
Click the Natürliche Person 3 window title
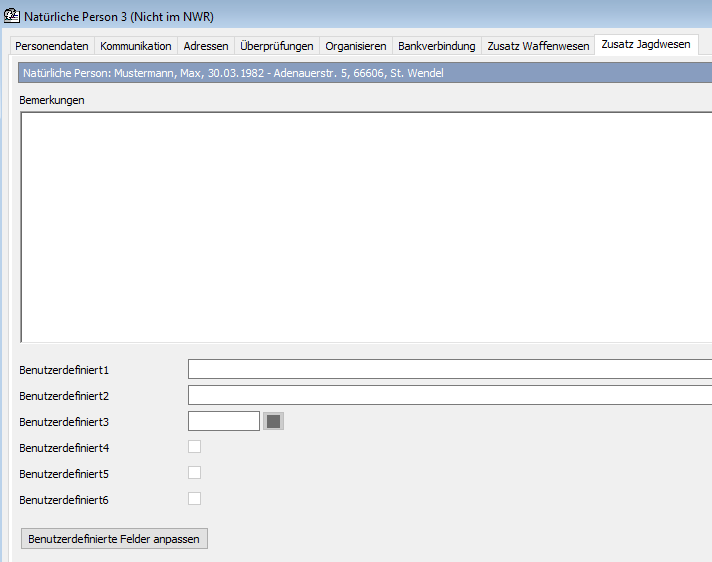coord(119,16)
